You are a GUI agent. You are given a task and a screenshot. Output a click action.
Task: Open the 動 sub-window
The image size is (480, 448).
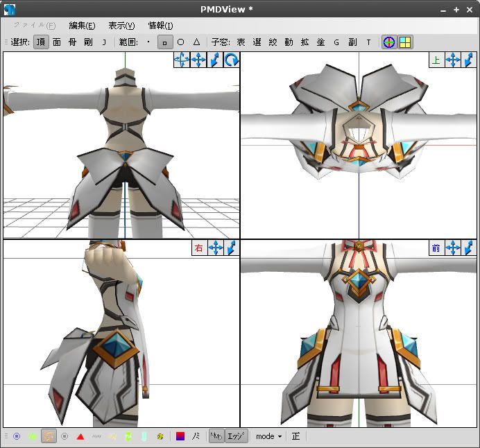(x=289, y=42)
